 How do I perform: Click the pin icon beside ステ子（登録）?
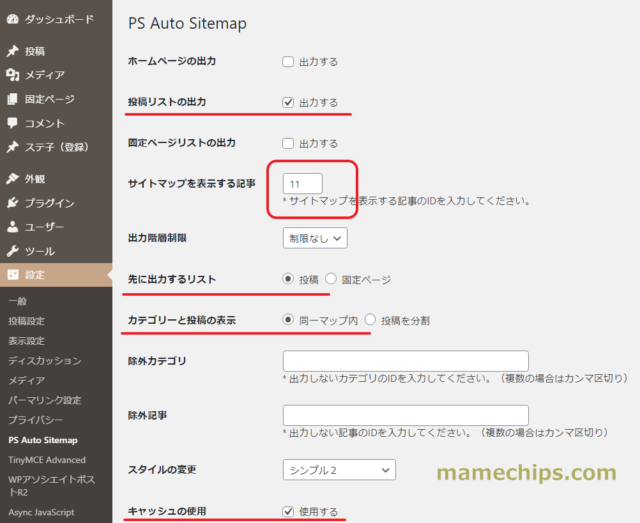13,147
